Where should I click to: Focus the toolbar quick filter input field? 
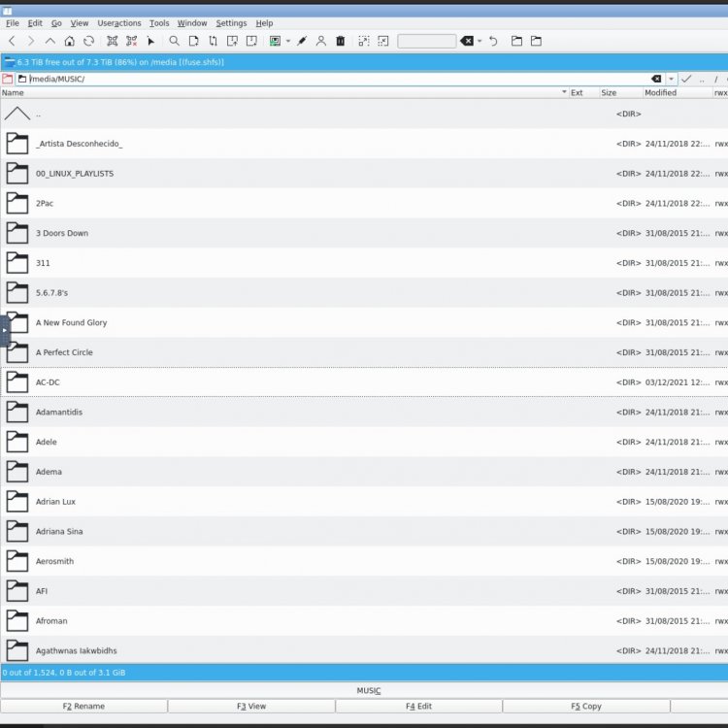pyautogui.click(x=427, y=42)
